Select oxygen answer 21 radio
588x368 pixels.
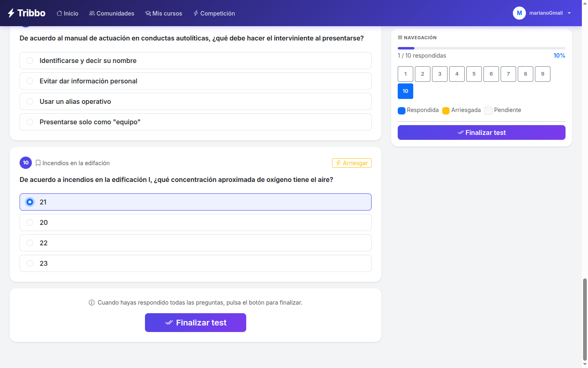(30, 202)
